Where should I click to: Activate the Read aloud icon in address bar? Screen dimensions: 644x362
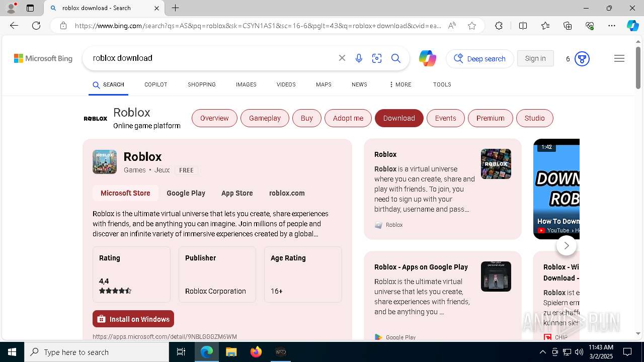click(x=452, y=26)
